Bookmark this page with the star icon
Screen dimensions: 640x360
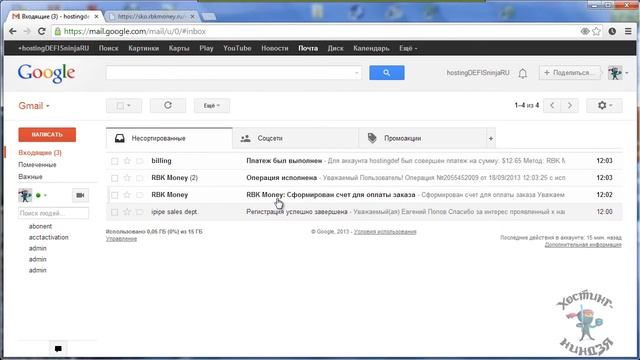(596, 31)
